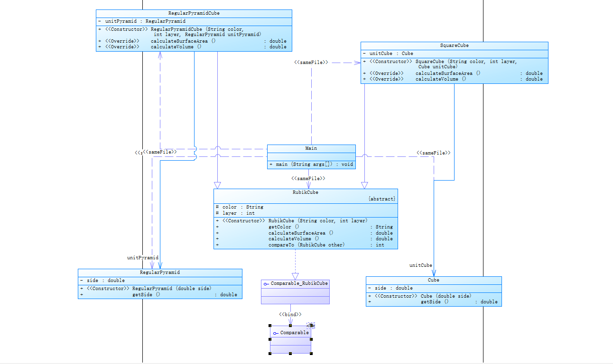The width and height of the screenshot is (613, 364).
Task: Click the unitCube role label above Cube
Action: click(421, 265)
